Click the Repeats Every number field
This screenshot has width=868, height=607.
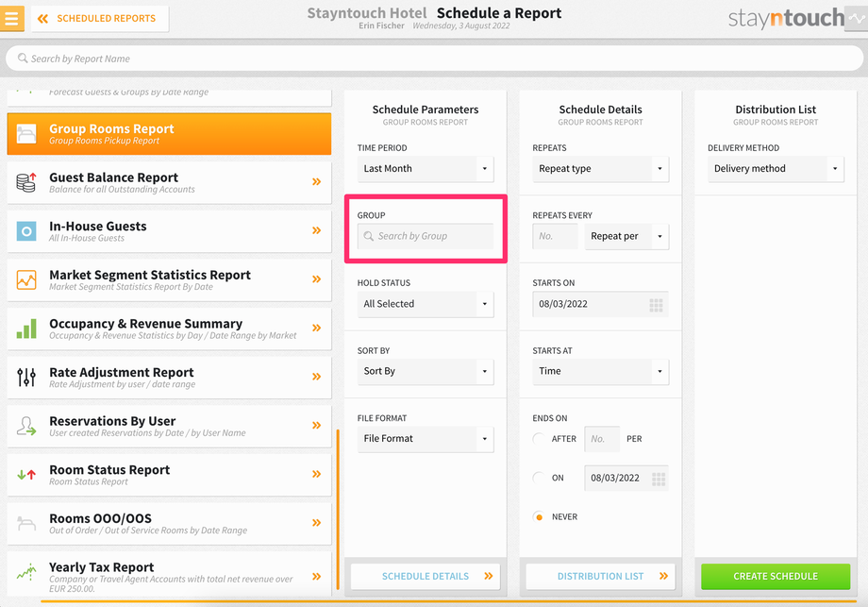click(555, 236)
